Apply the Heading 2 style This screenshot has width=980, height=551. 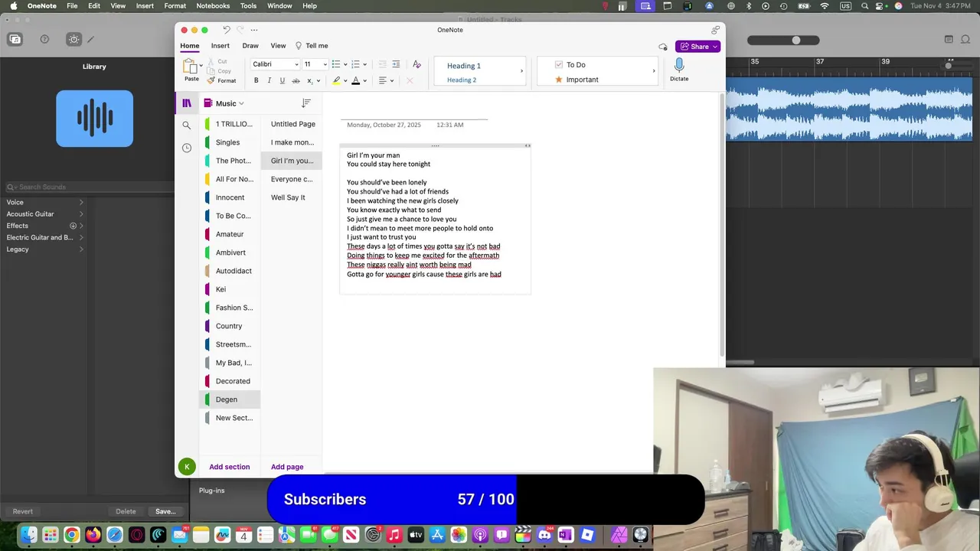[462, 80]
